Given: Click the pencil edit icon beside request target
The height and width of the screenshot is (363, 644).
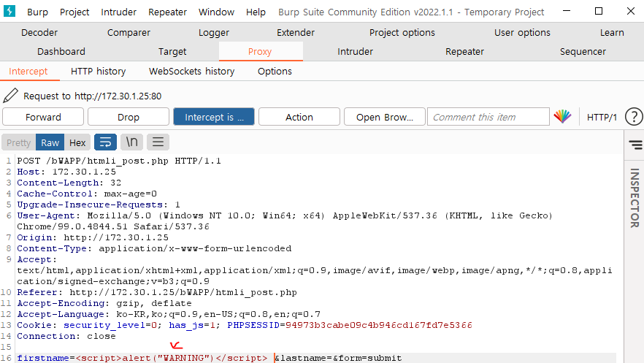Looking at the screenshot, I should coord(10,96).
